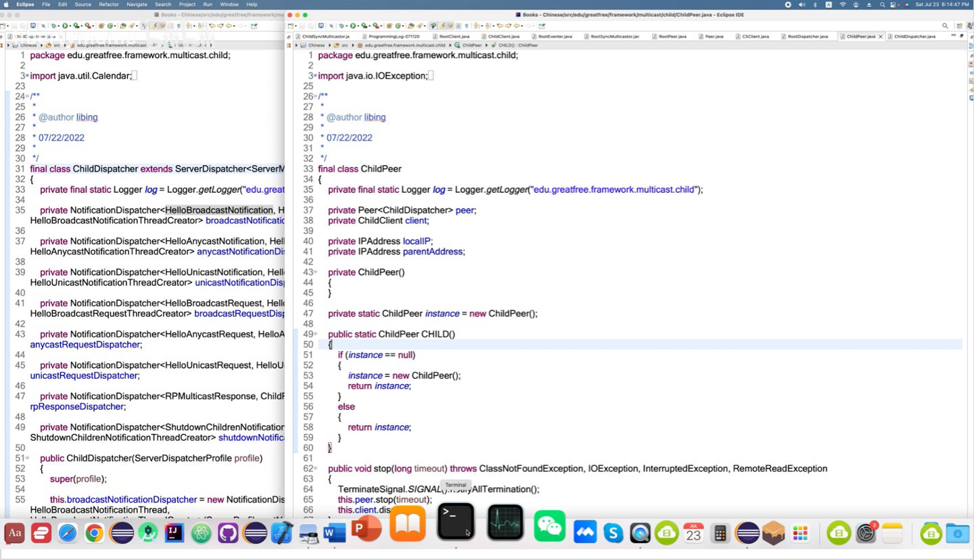Expand folded imports at line 3 in ChildPeer
The width and height of the screenshot is (974, 560).
coord(315,76)
